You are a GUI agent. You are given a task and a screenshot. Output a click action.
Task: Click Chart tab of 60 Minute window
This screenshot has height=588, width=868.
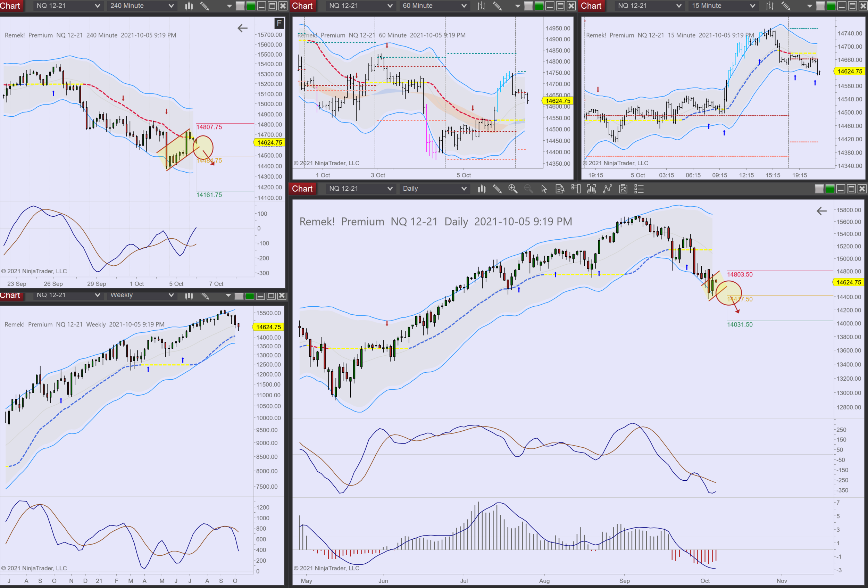coord(302,6)
